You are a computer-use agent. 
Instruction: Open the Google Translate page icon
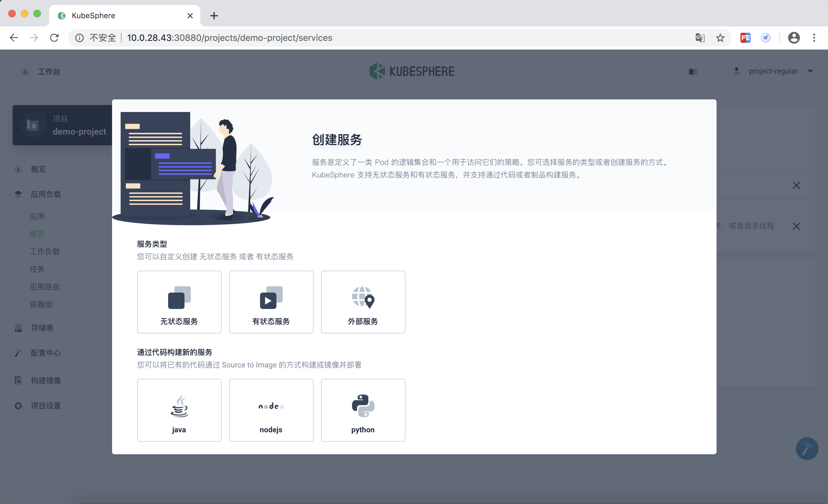click(x=700, y=38)
